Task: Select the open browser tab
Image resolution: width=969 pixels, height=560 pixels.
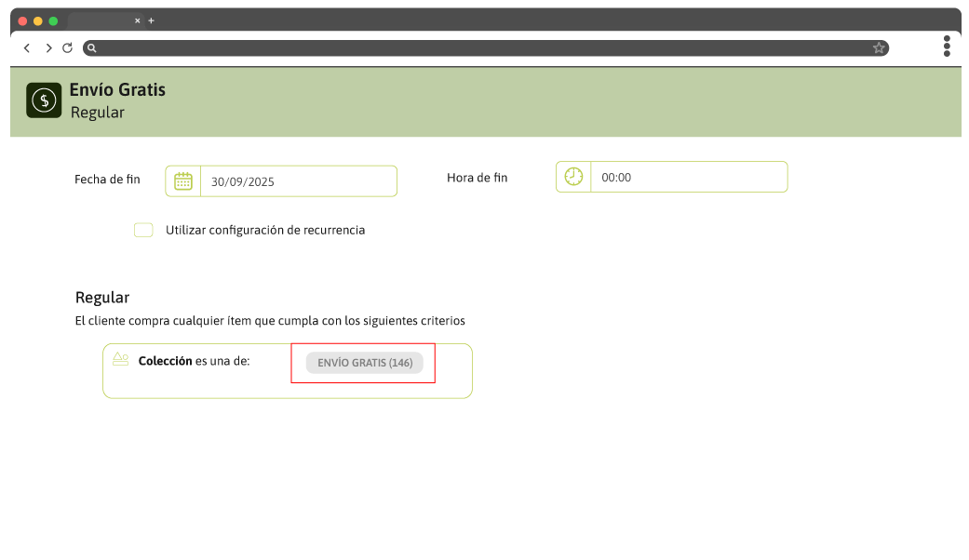Action: point(100,20)
